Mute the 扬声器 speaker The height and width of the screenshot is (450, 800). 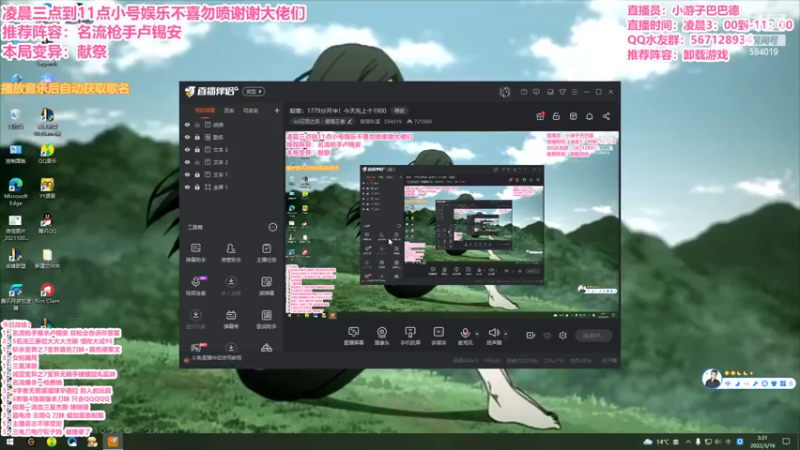(493, 336)
